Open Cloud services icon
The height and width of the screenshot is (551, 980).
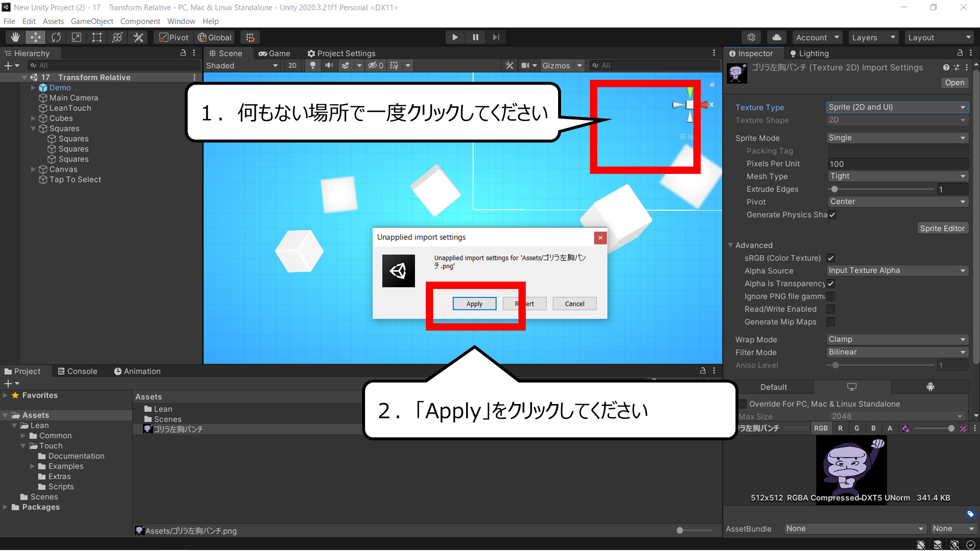pyautogui.click(x=777, y=37)
